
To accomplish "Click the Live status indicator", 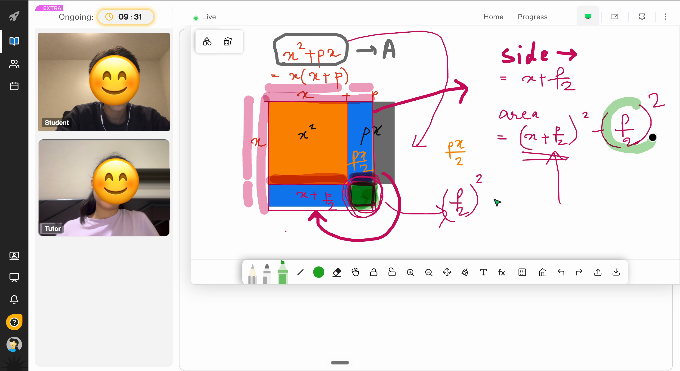I will pyautogui.click(x=206, y=17).
